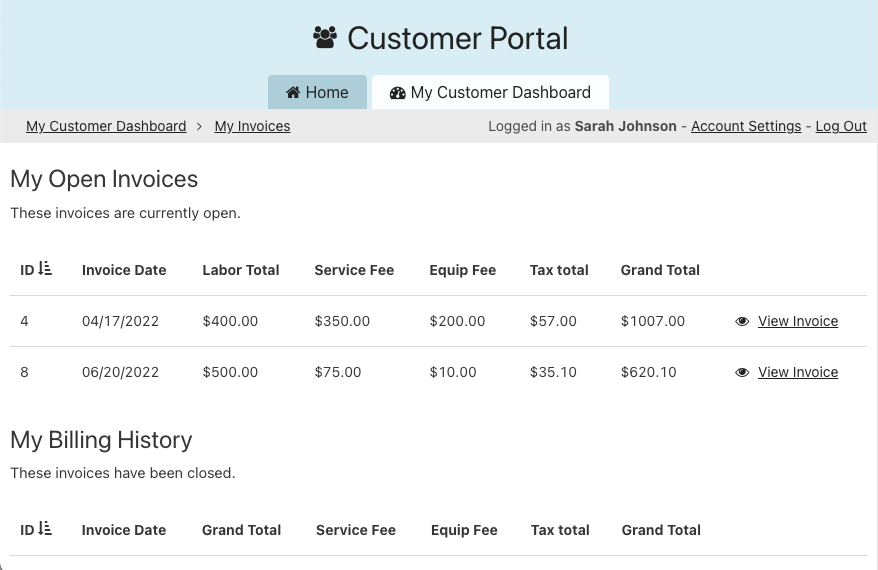Viewport: 878px width, 570px height.
Task: View Invoice dated 06/20/2022
Action: pos(797,372)
